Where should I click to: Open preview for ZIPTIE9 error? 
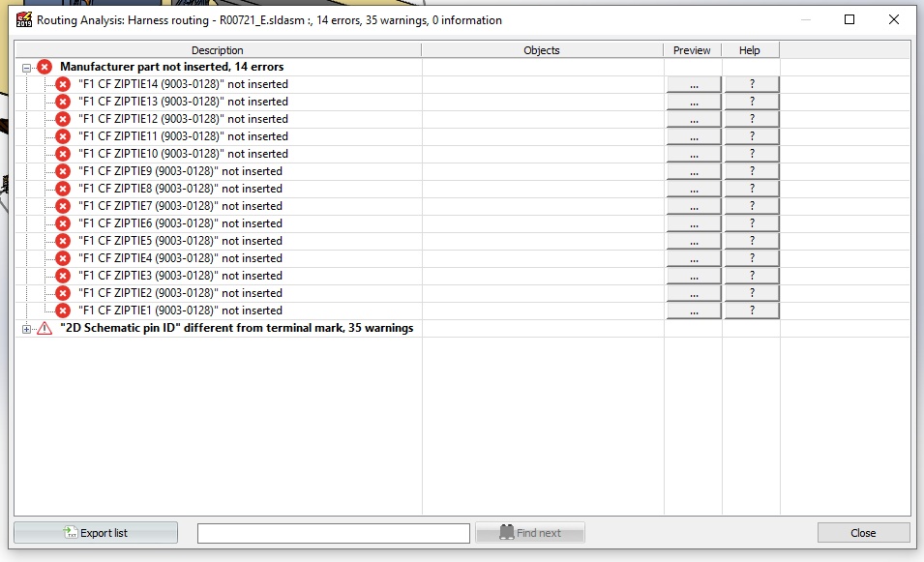click(x=694, y=171)
